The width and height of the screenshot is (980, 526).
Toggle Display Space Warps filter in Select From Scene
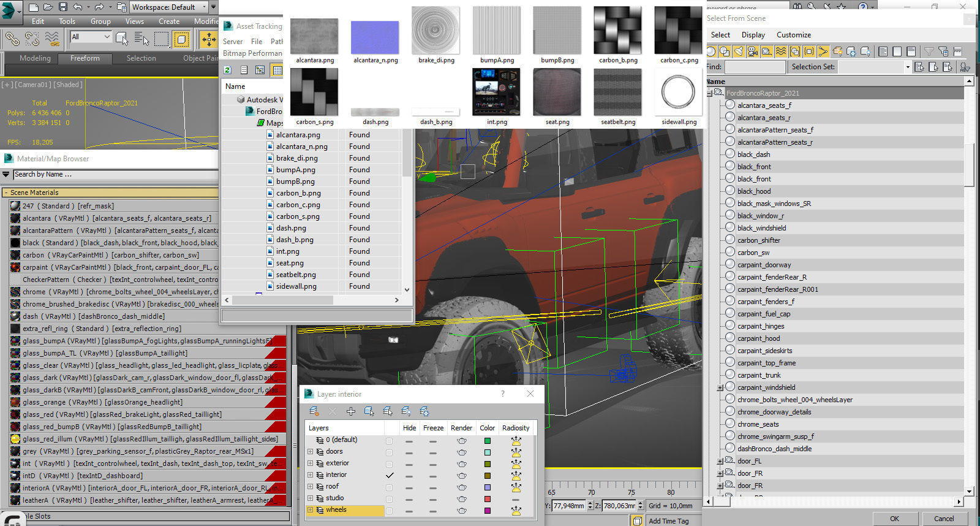coord(781,51)
